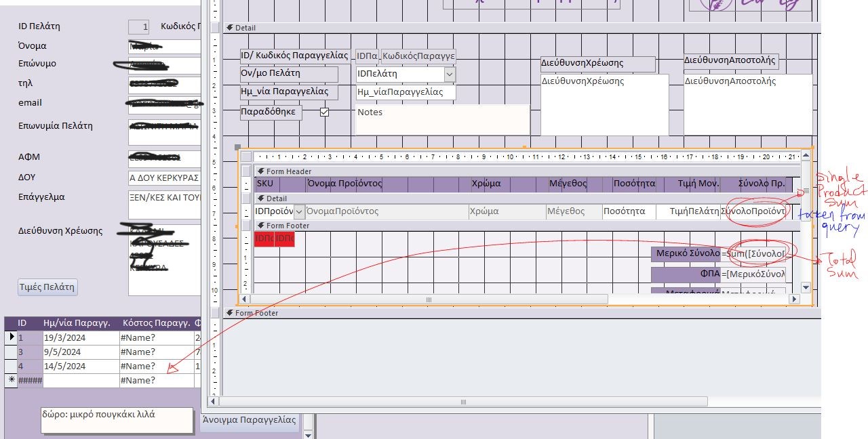The image size is (868, 439).
Task: Select the Παραδόθηκε label
Action: coord(271,112)
